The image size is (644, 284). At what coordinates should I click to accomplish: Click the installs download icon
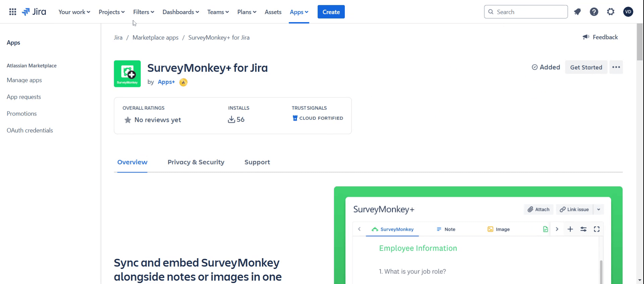[231, 120]
